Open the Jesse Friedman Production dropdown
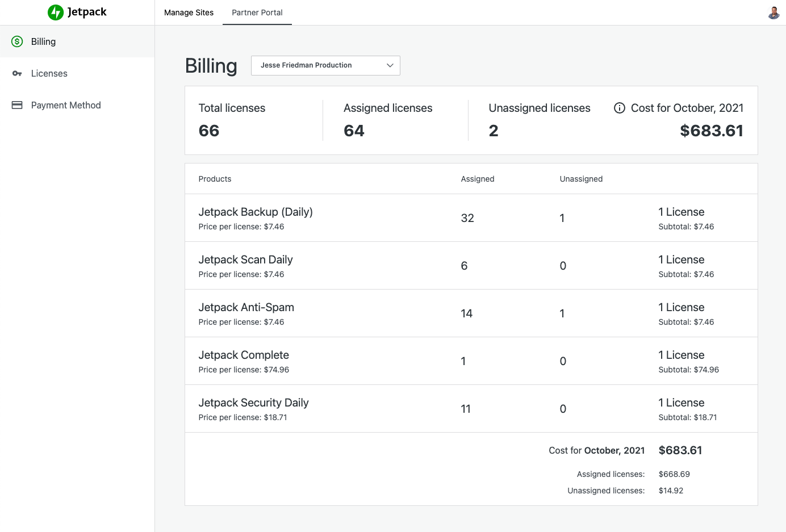The height and width of the screenshot is (532, 786). pos(325,65)
